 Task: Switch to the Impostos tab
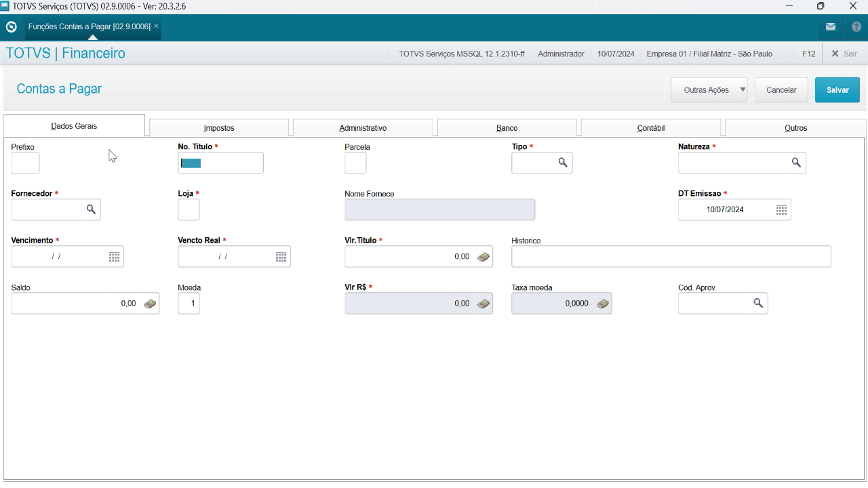pyautogui.click(x=219, y=128)
